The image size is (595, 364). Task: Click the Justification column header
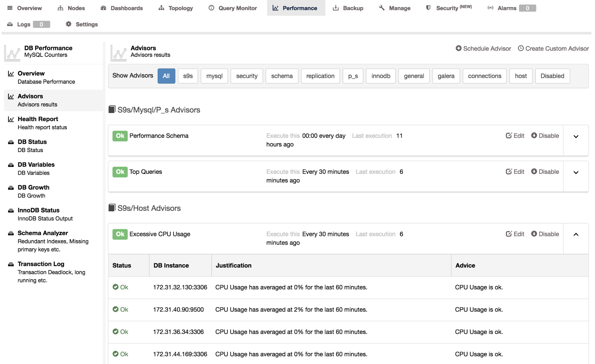(x=234, y=265)
